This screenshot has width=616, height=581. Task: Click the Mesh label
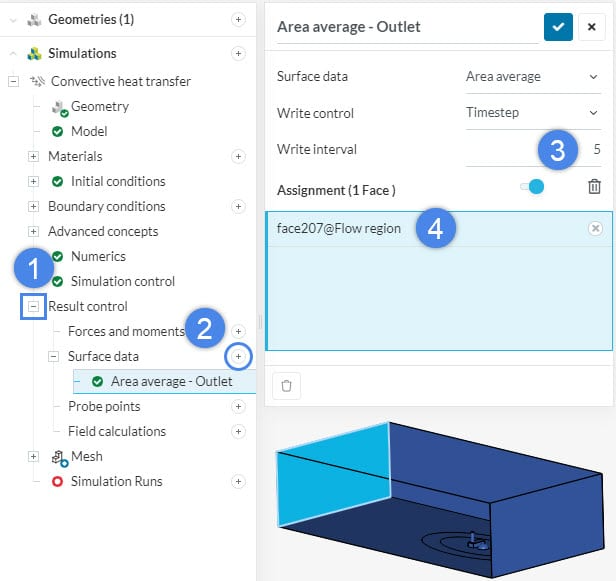point(87,456)
